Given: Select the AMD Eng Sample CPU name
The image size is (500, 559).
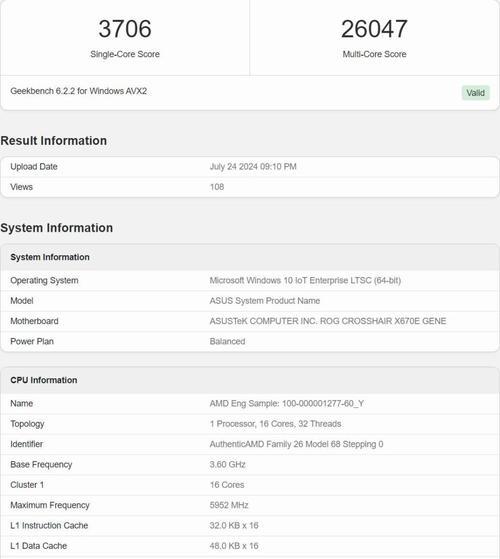Looking at the screenshot, I should [287, 403].
